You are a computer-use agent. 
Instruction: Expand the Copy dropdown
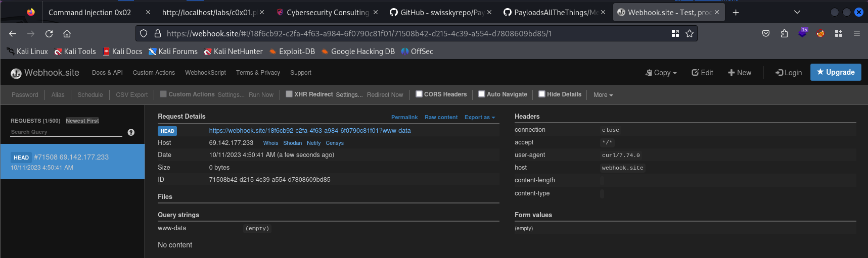pyautogui.click(x=661, y=73)
